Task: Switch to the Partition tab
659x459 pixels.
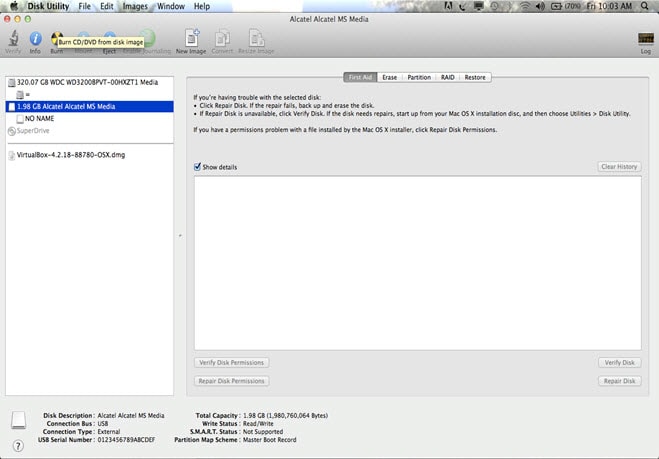Action: pos(419,77)
